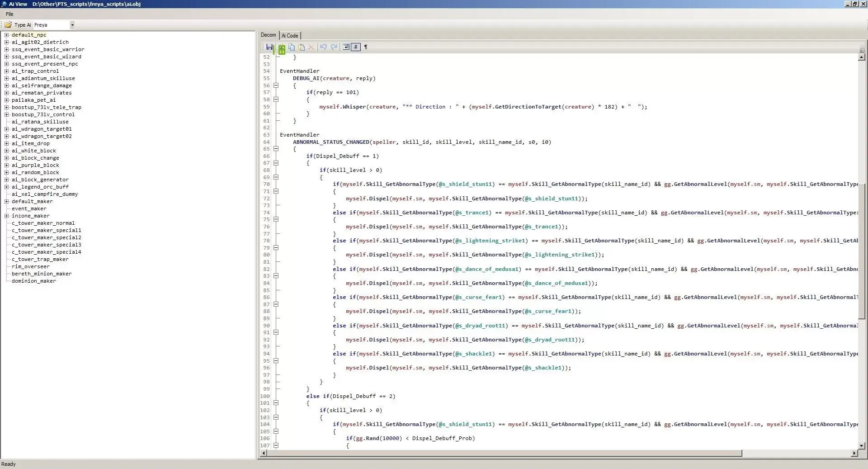This screenshot has height=469, width=868.
Task: Select bereth_minion_maker in the tree
Action: pos(42,274)
